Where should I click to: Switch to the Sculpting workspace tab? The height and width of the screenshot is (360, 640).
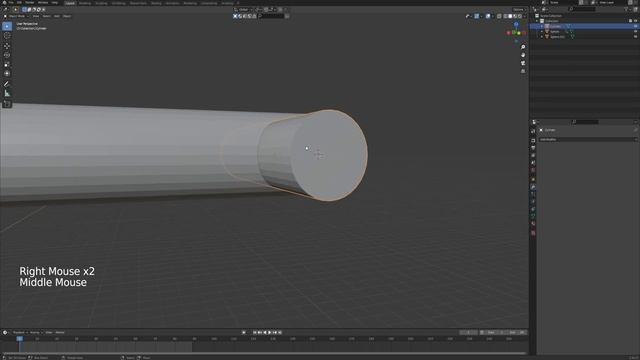coord(101,3)
